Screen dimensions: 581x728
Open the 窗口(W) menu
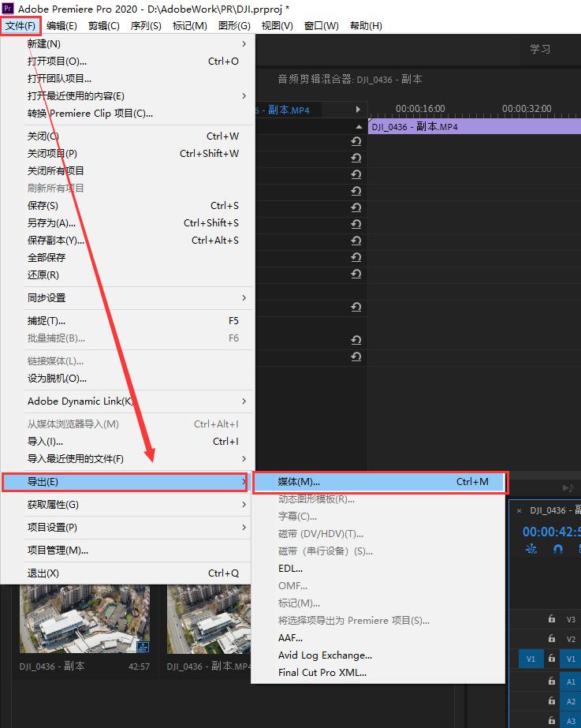(x=321, y=26)
